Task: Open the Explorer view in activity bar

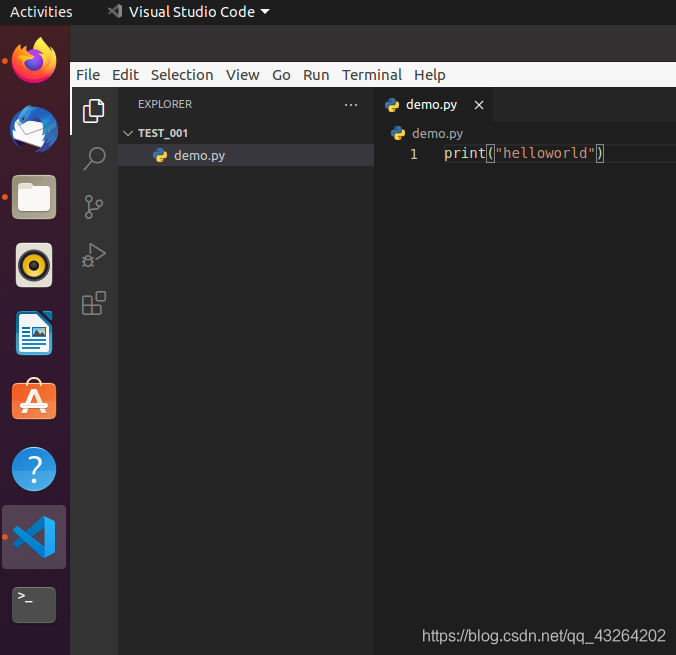Action: tap(94, 111)
